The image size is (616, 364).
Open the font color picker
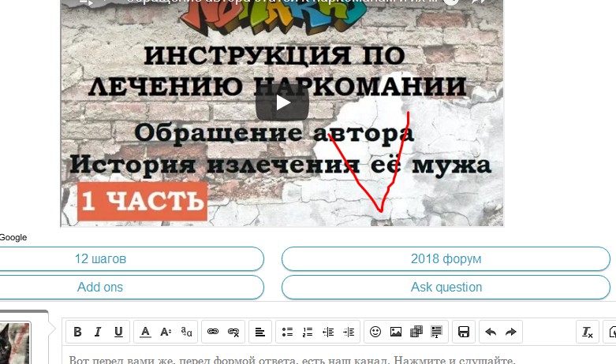coord(145,332)
